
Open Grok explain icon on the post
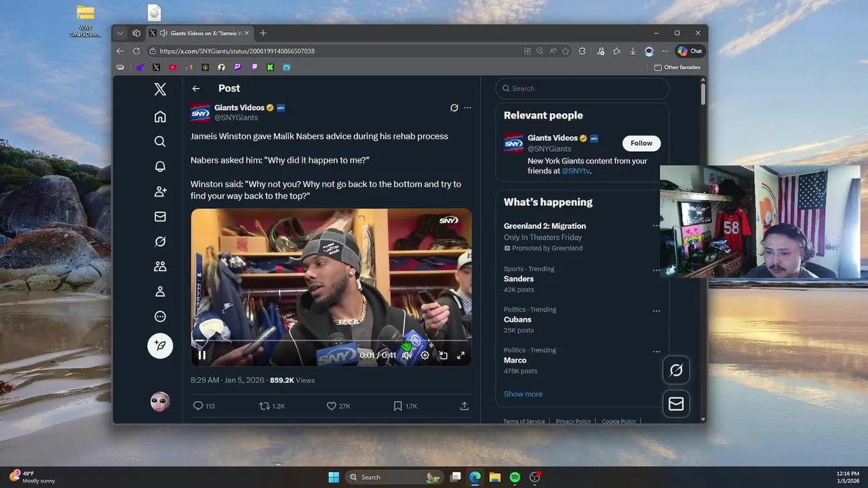pos(454,108)
